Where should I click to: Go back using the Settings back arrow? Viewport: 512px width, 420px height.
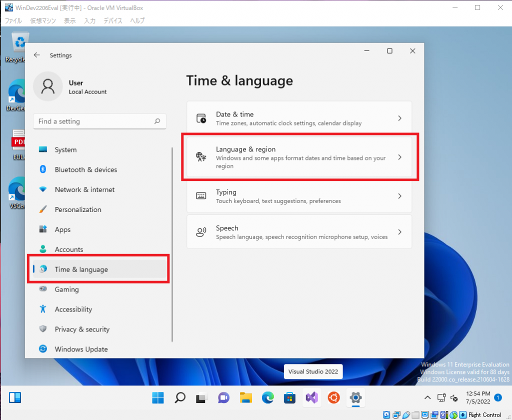36,55
